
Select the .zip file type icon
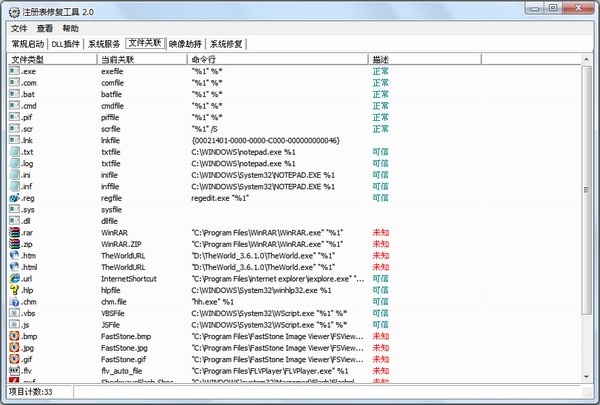pos(13,243)
